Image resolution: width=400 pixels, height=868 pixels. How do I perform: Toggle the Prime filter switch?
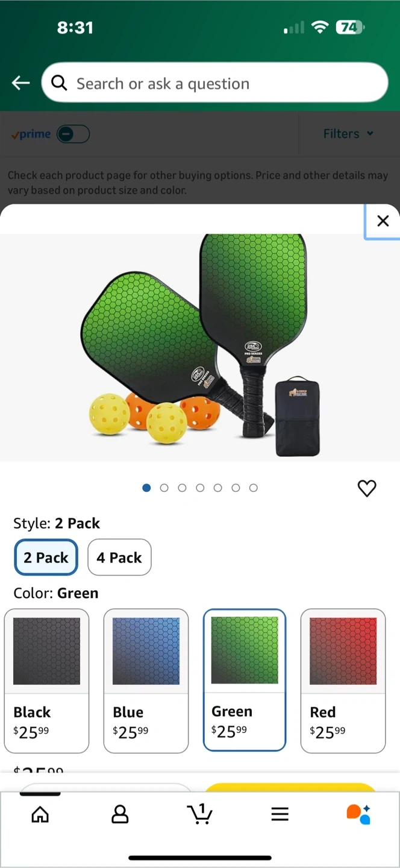pos(73,134)
